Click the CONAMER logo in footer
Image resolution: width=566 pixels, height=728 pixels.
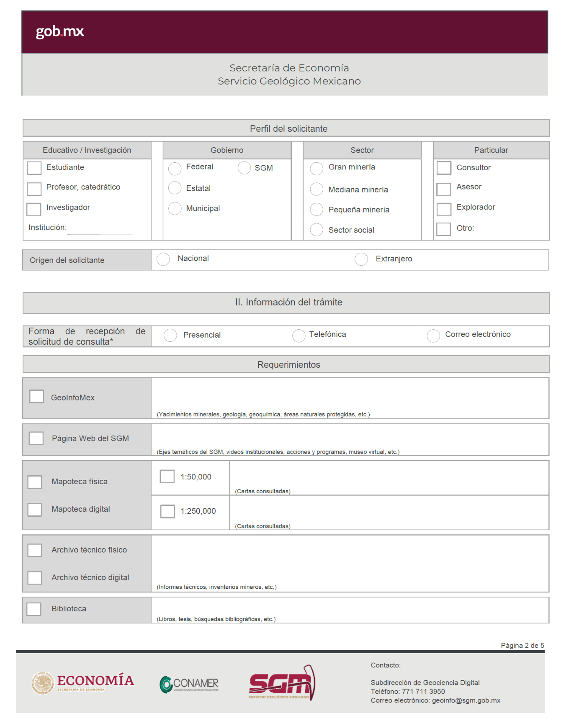pos(189,684)
